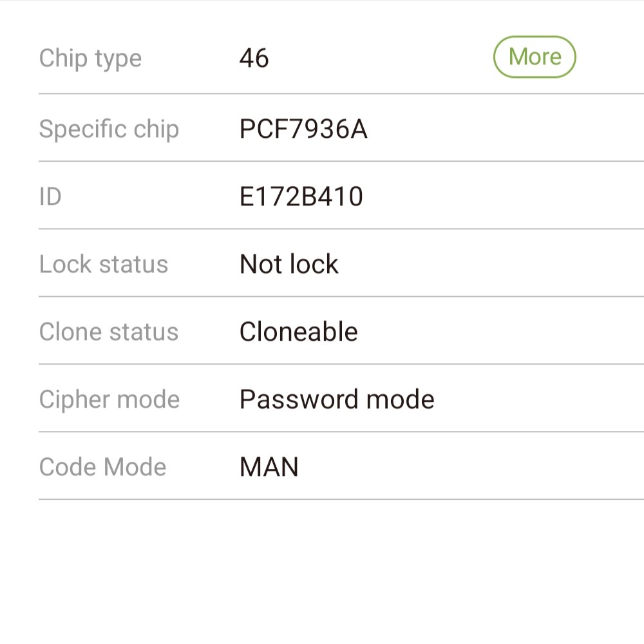Click the Cipher mode label
The width and height of the screenshot is (644, 644).
(109, 400)
